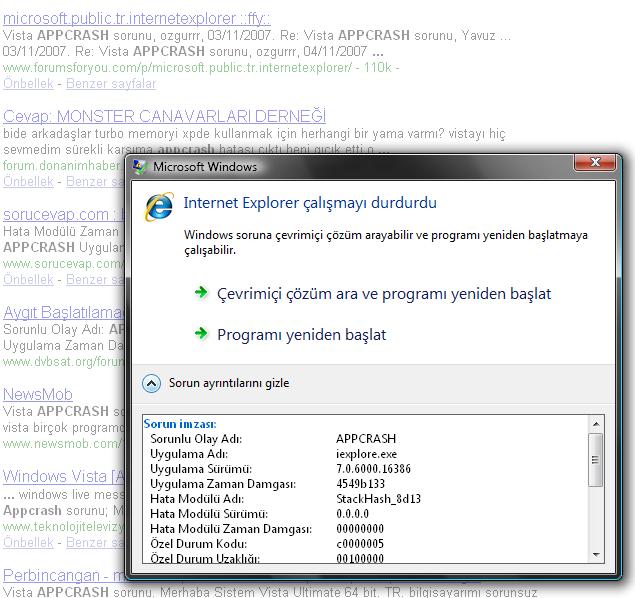Open Windows Vista search result link
This screenshot has height=598, width=635.
click(64, 476)
